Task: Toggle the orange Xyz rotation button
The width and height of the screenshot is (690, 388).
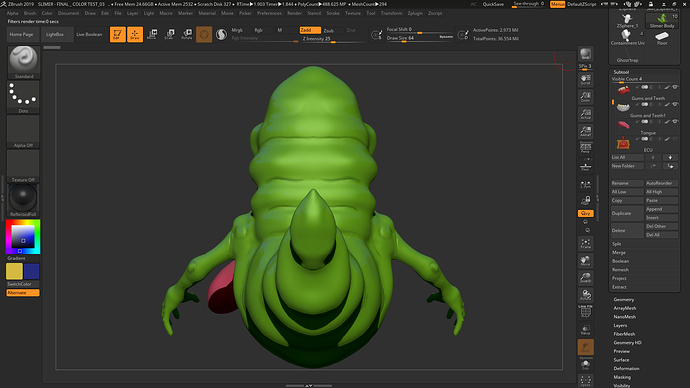Action: tap(585, 213)
